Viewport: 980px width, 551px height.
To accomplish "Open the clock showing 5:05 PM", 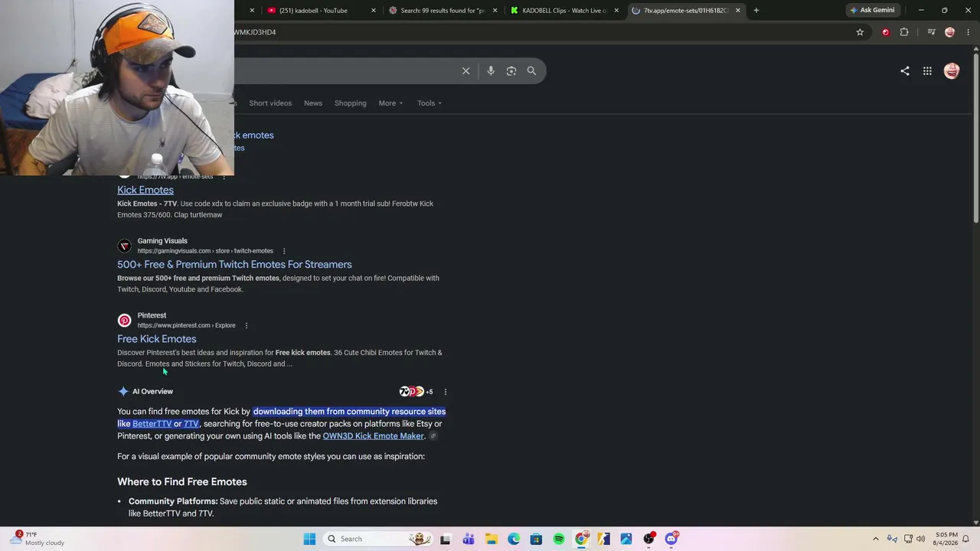I will coord(946,539).
